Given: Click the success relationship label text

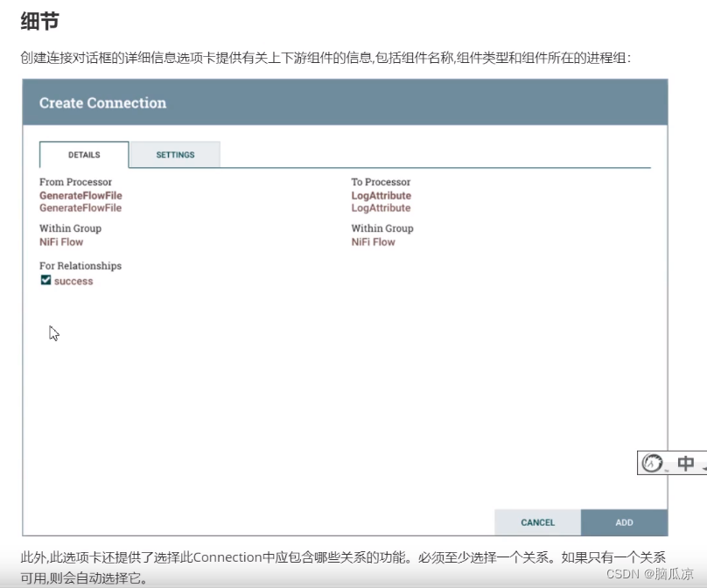Looking at the screenshot, I should pos(73,282).
